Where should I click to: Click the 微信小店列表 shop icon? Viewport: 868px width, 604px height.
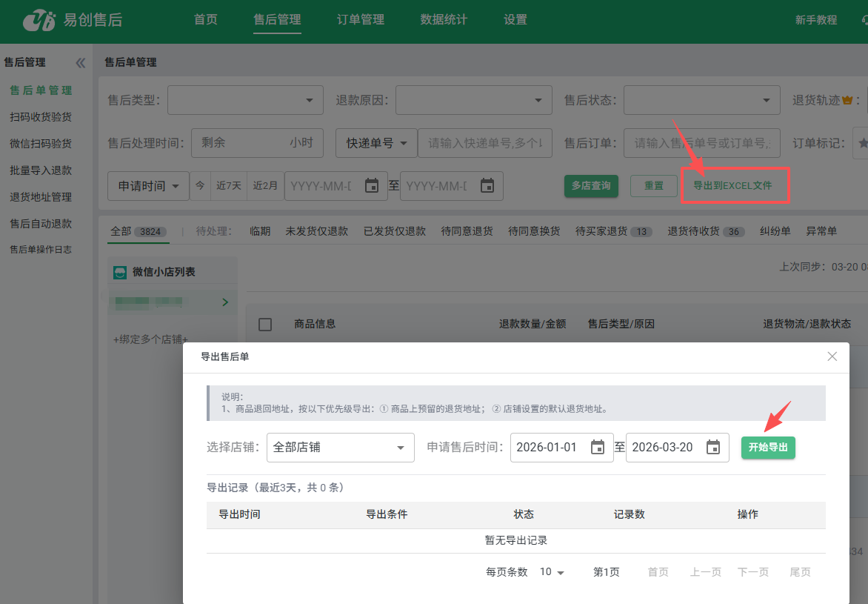(120, 273)
